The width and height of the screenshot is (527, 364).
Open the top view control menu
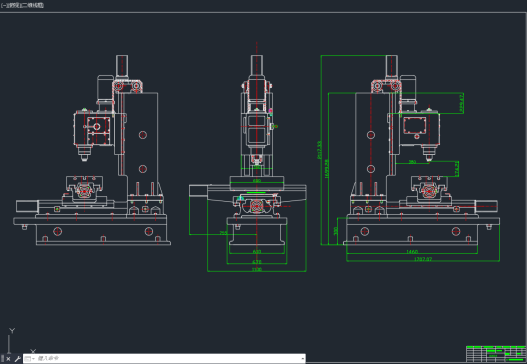pos(12,5)
